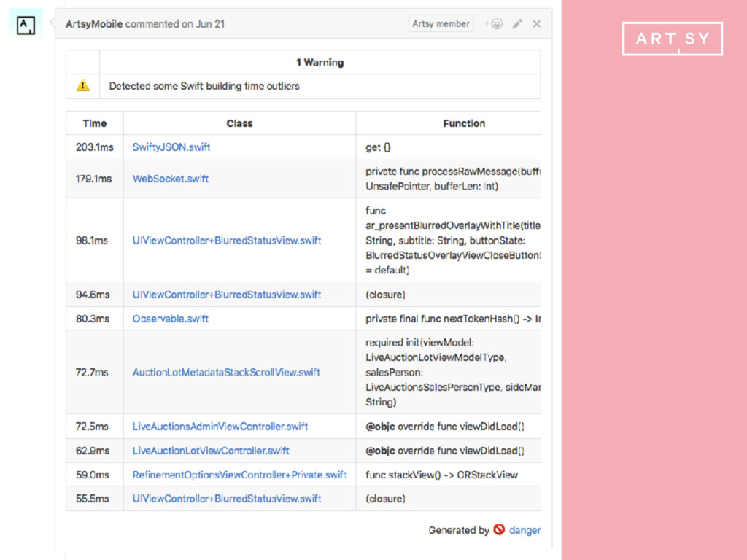This screenshot has height=560, width=747.
Task: Click the '203.1ms' time cell
Action: pos(94,147)
